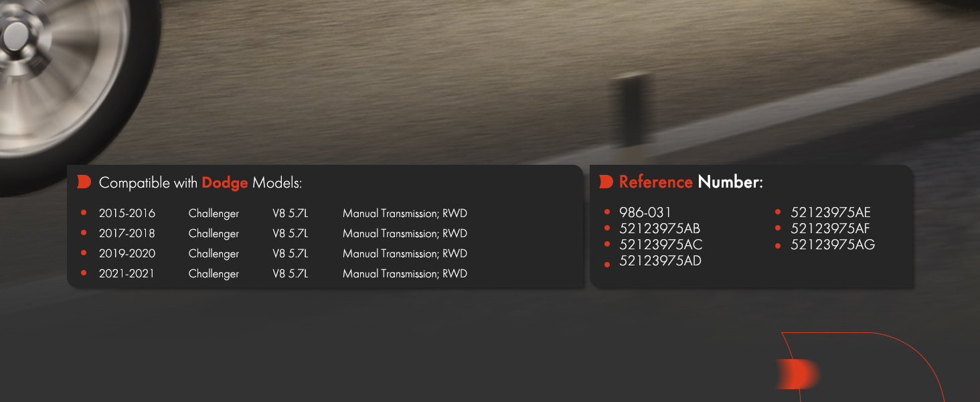Click the red bullet next to 986-031
Viewport: 980px width, 402px height.
pos(607,213)
